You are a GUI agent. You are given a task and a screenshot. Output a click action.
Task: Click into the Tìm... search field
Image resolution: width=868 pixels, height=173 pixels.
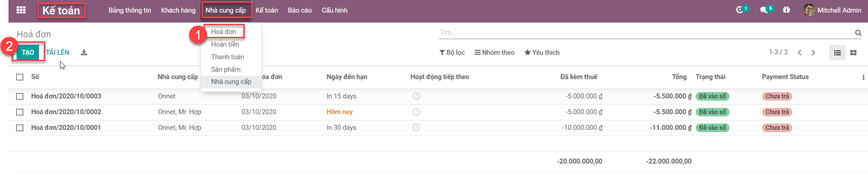click(646, 32)
